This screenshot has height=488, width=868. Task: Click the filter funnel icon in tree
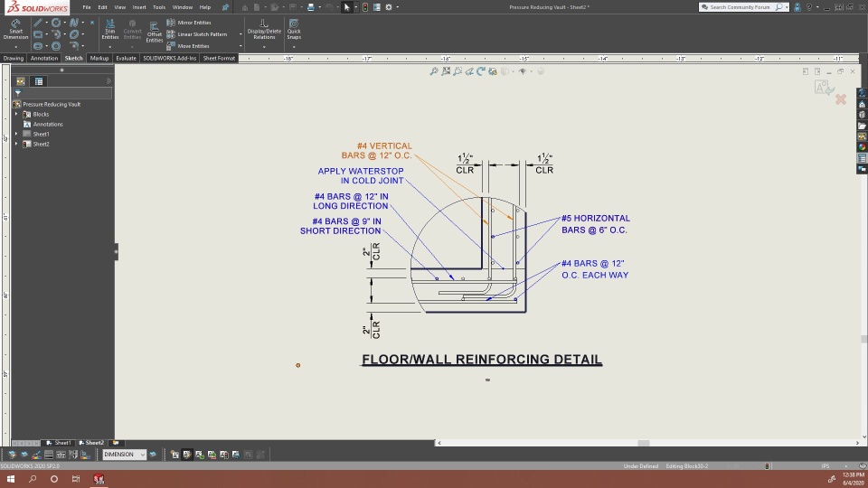click(x=18, y=93)
